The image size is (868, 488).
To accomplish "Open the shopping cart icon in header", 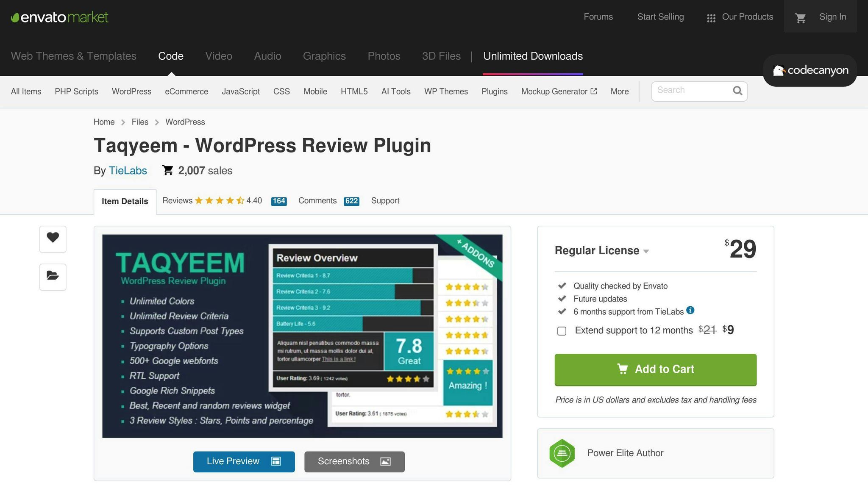I will pyautogui.click(x=800, y=18).
